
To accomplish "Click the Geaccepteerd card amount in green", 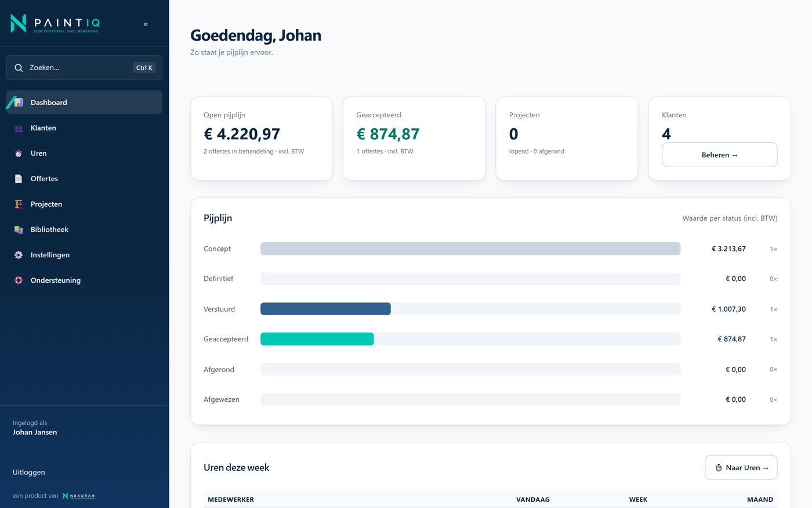I will click(388, 134).
